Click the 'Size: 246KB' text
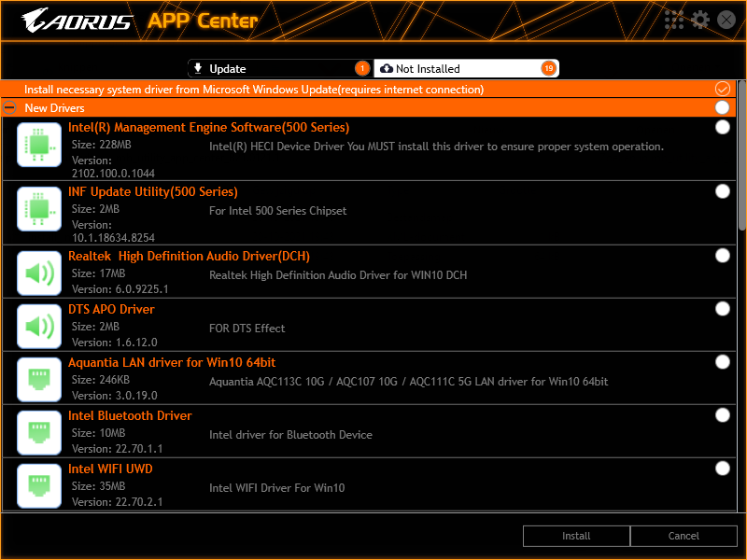The image size is (747, 560). tap(101, 380)
